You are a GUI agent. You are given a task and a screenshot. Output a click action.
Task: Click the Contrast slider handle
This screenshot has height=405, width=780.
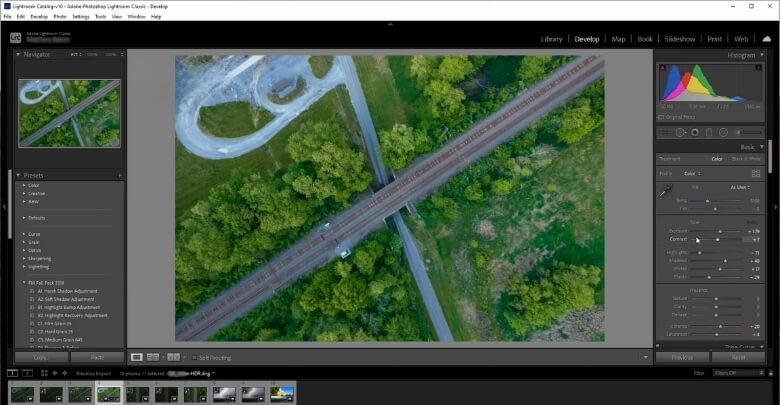[x=717, y=239]
